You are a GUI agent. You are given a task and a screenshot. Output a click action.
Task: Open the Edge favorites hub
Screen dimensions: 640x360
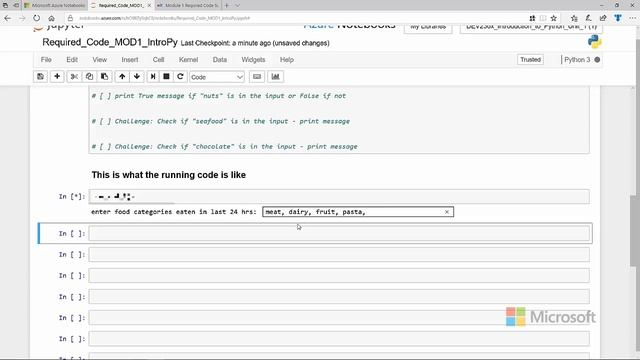click(574, 18)
